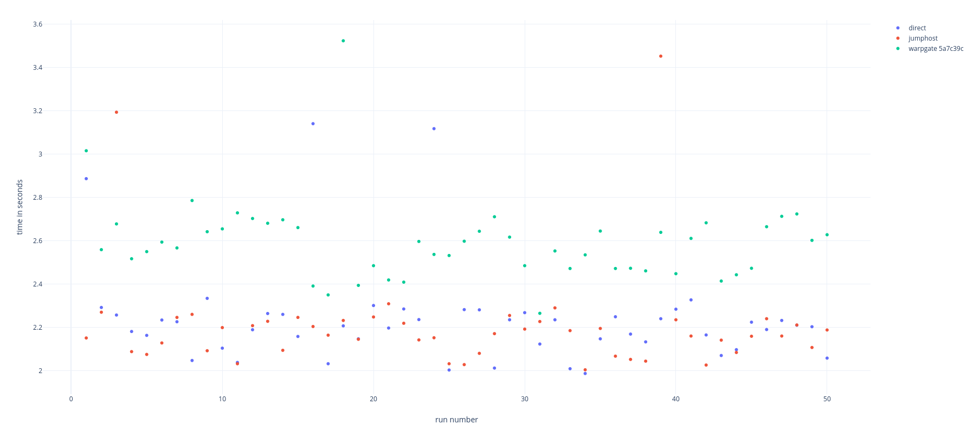Screen dimensions: 980x424
Task: Click the x-axis tick label 20
Action: (373, 399)
